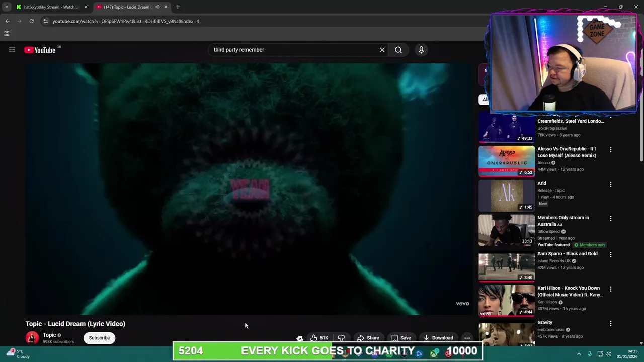This screenshot has height=362, width=644.
Task: Close the Topic - Lucid Dream tab
Action: [166, 7]
